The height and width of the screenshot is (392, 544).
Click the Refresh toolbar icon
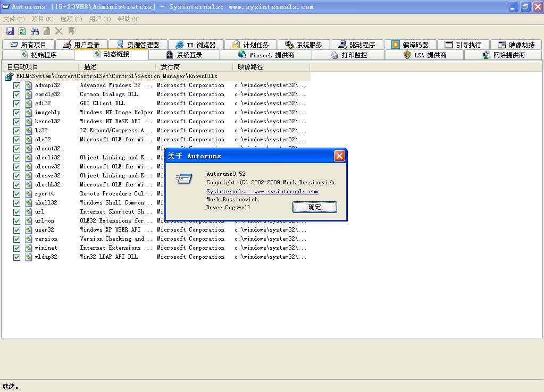(22, 31)
